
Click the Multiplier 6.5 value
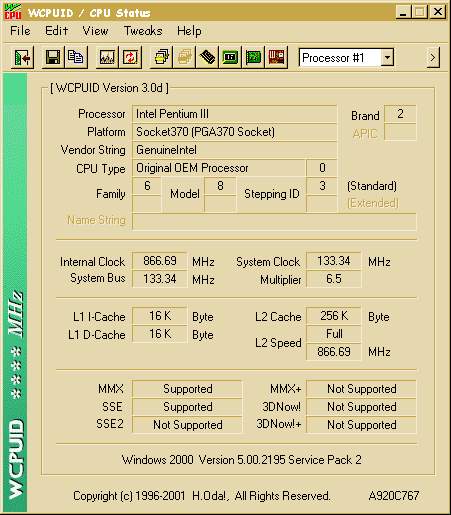[333, 279]
